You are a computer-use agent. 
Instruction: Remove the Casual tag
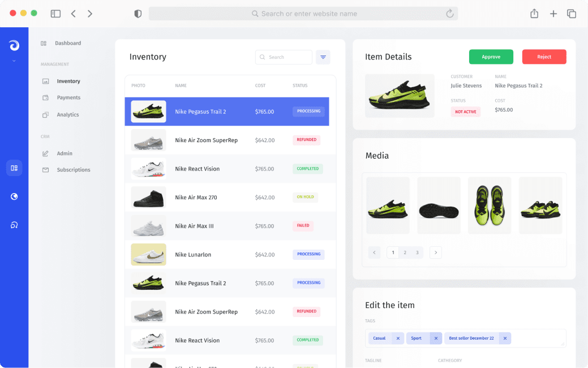[398, 339]
